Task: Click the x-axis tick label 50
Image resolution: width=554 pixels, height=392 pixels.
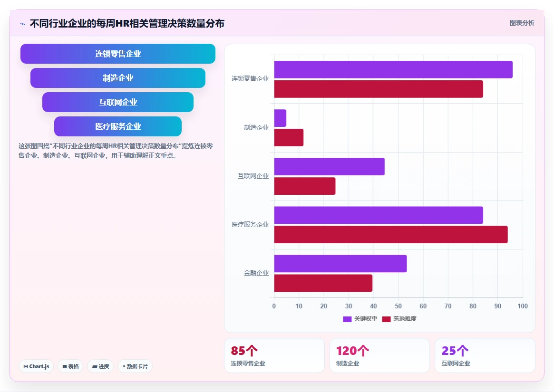Action: 398,306
